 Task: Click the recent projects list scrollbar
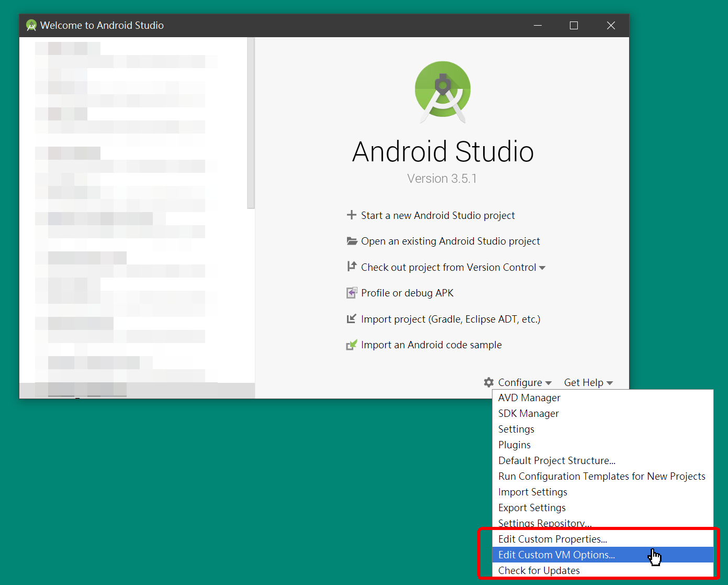click(x=251, y=123)
